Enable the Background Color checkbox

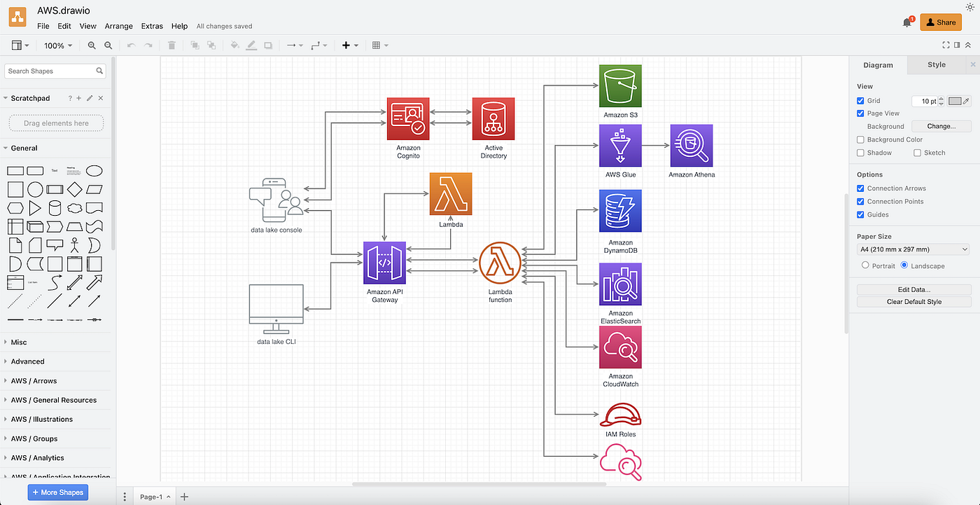tap(860, 139)
